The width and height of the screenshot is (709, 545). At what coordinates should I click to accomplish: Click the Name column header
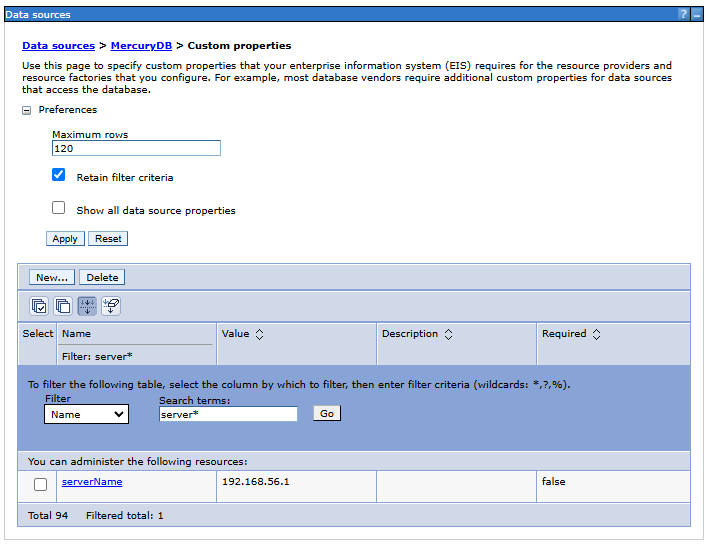click(x=76, y=334)
